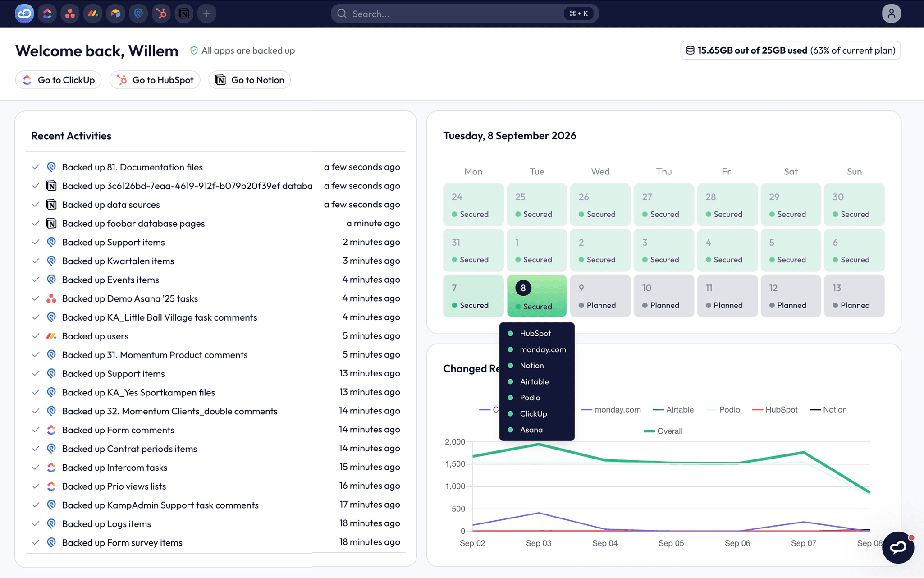Select calendar day 24 Secured

click(473, 205)
